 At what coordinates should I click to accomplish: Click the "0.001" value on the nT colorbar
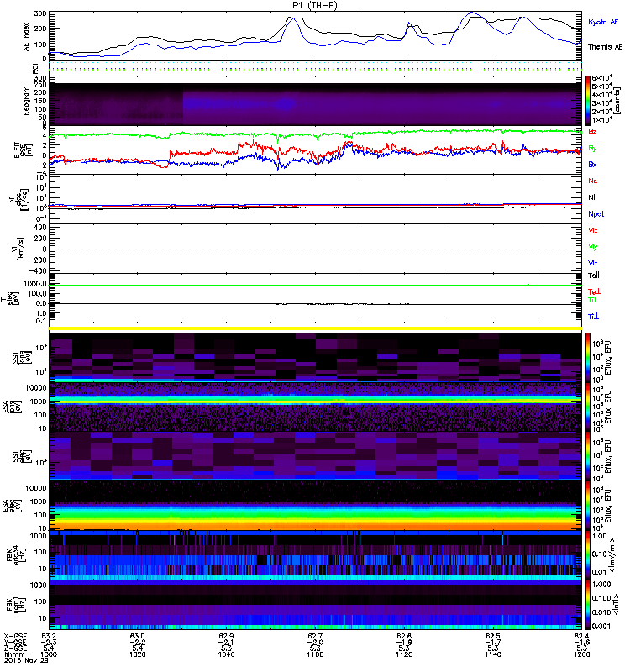pyautogui.click(x=601, y=626)
